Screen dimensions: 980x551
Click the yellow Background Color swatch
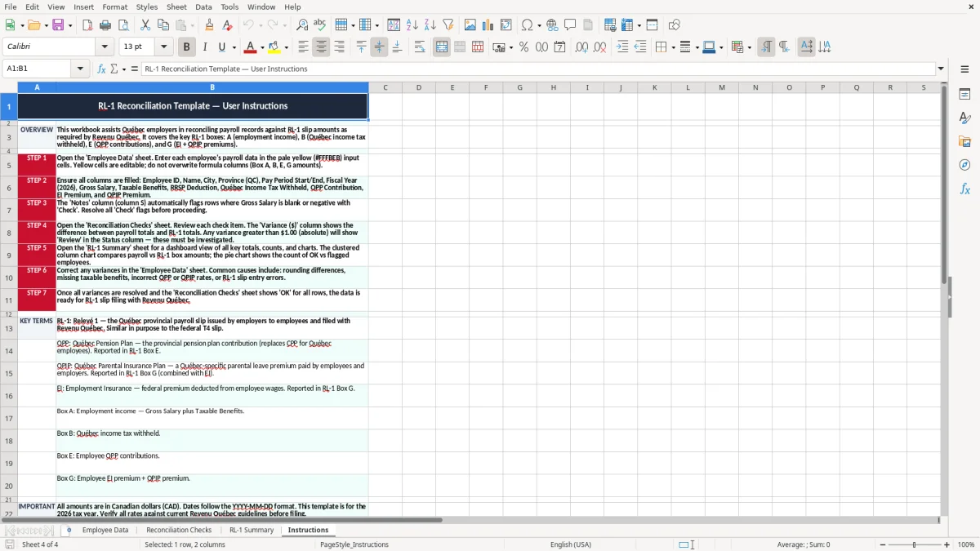tap(274, 47)
